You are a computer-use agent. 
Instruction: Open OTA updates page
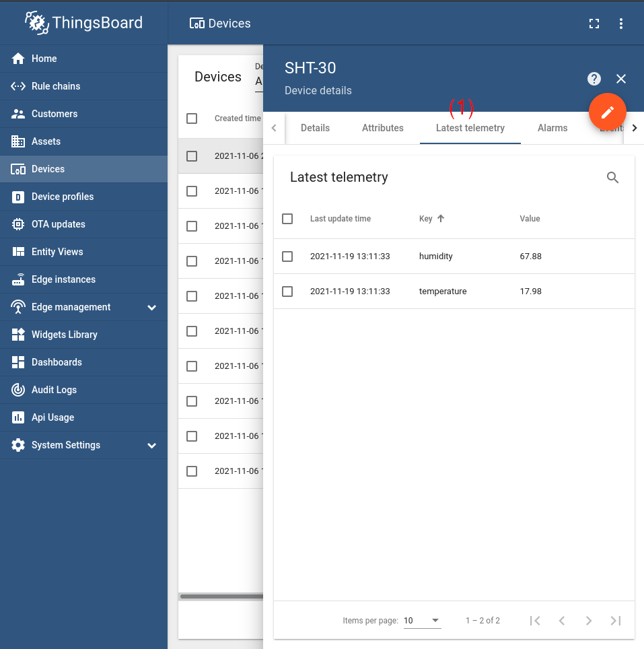point(58,224)
